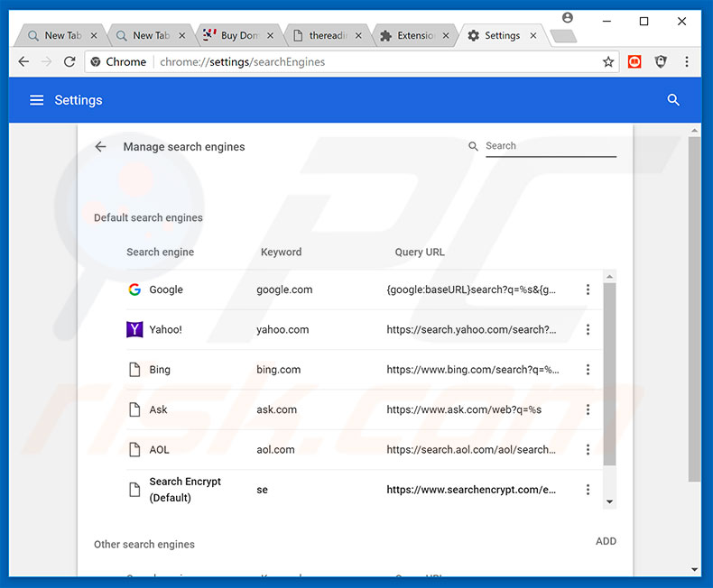Close the thereadi tab
The image size is (713, 588).
pos(358,35)
